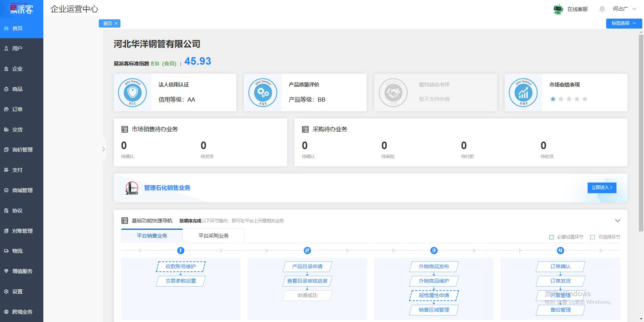Switch to 平台销售业务 tab
The width and height of the screenshot is (644, 322).
click(x=152, y=236)
